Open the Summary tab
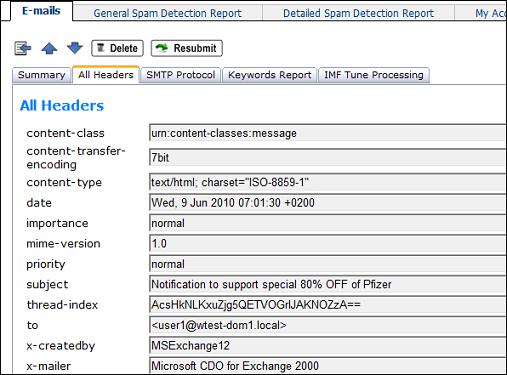 (42, 75)
